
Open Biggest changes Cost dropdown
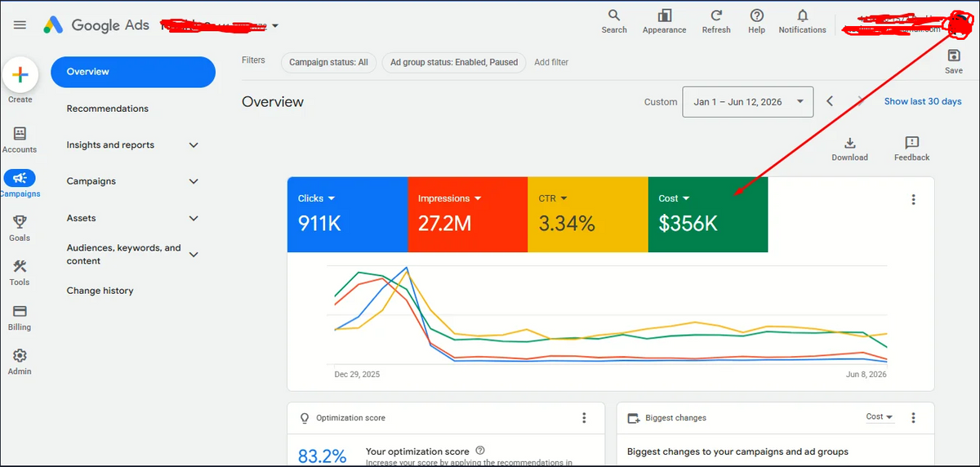point(880,417)
